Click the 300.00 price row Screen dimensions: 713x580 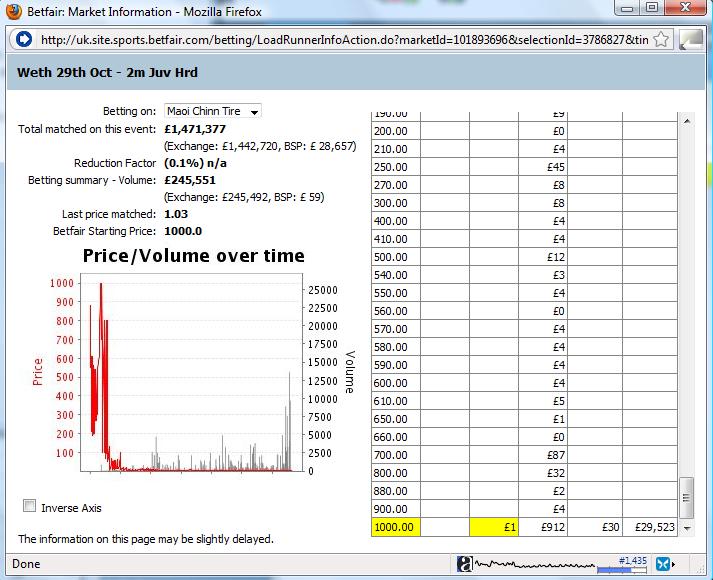[524, 203]
